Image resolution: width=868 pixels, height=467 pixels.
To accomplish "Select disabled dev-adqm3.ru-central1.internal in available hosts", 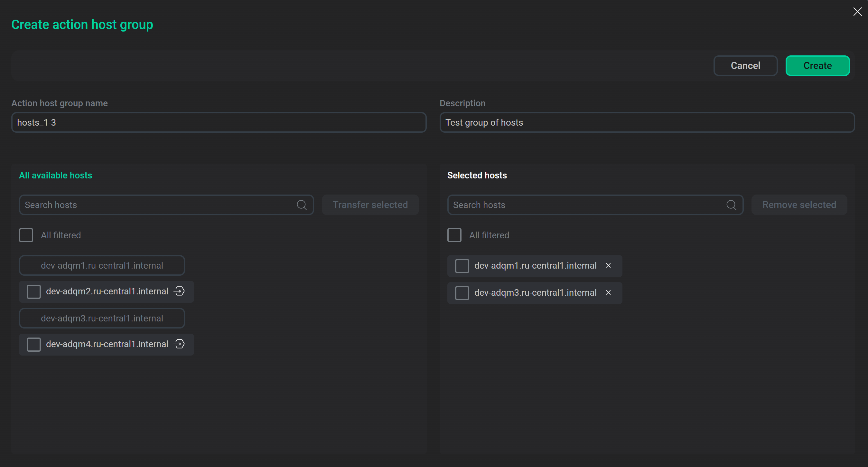I will (102, 318).
